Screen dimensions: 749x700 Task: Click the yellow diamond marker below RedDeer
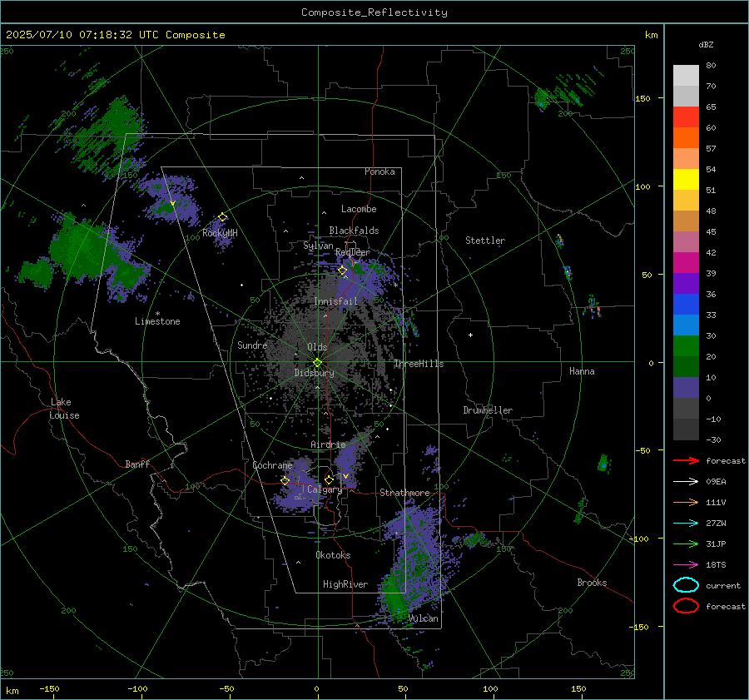click(342, 271)
